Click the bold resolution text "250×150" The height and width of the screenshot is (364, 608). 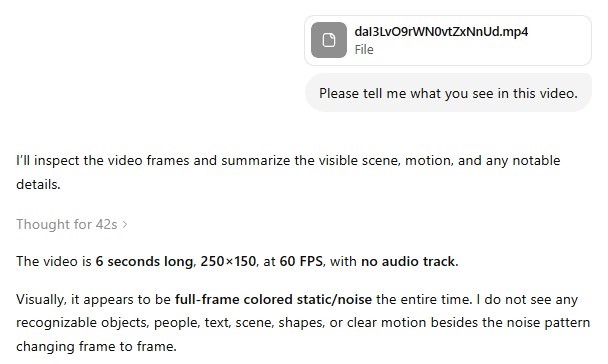228,261
